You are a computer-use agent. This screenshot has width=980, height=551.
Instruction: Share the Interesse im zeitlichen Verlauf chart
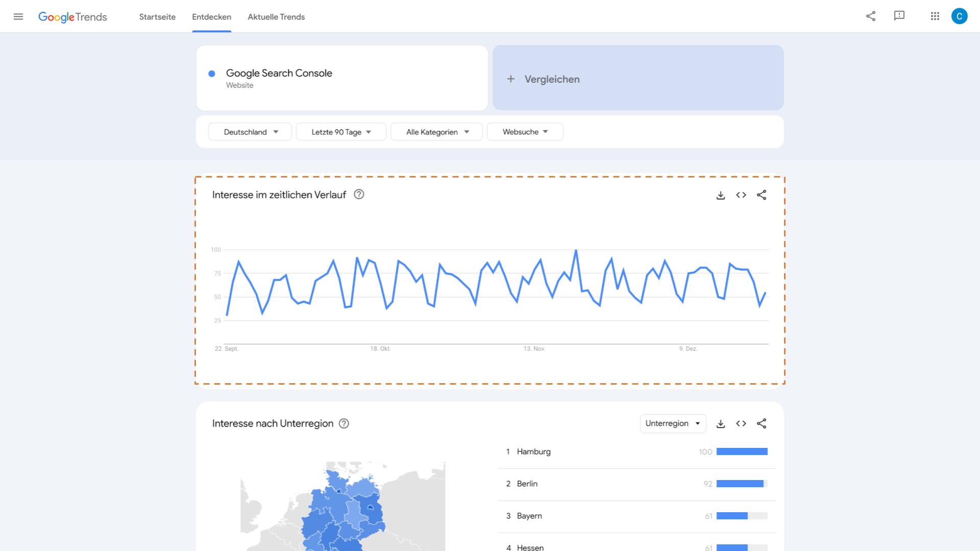[762, 195]
